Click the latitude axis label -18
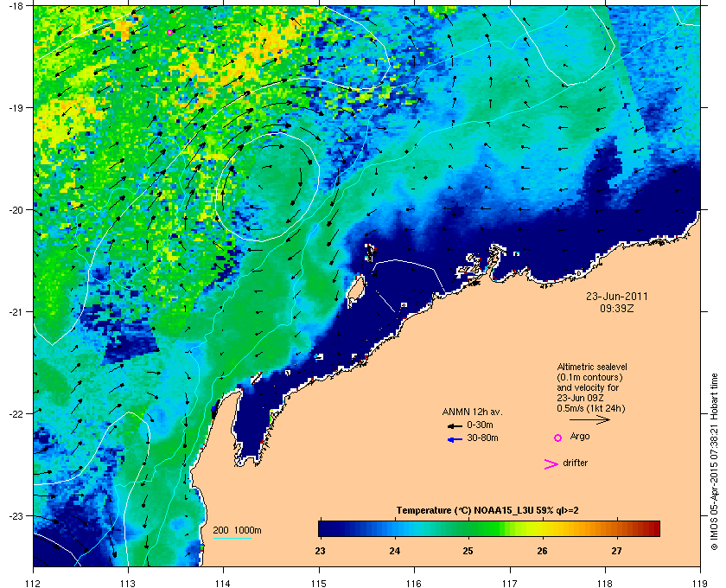Image resolution: width=726 pixels, height=588 pixels. tap(16, 6)
